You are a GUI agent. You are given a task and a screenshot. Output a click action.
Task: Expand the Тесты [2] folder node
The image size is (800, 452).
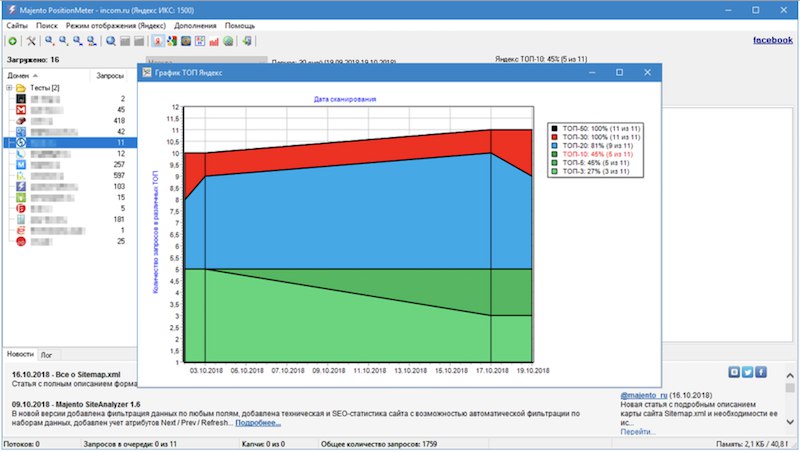(x=9, y=88)
